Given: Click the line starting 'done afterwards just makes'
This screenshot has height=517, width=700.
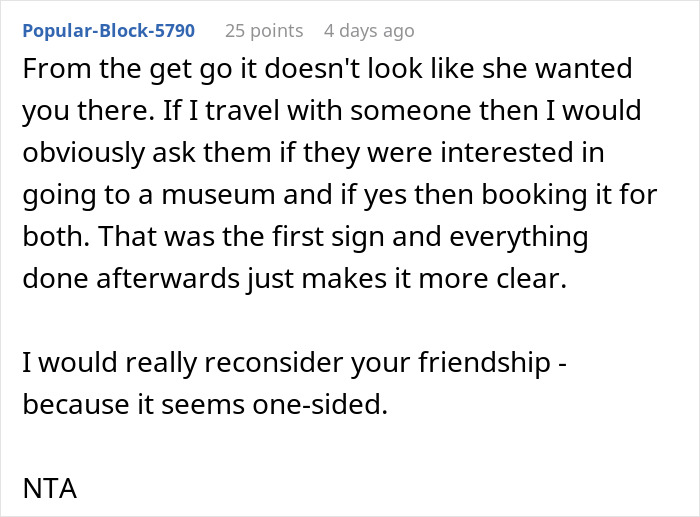Looking at the screenshot, I should click(x=293, y=281).
